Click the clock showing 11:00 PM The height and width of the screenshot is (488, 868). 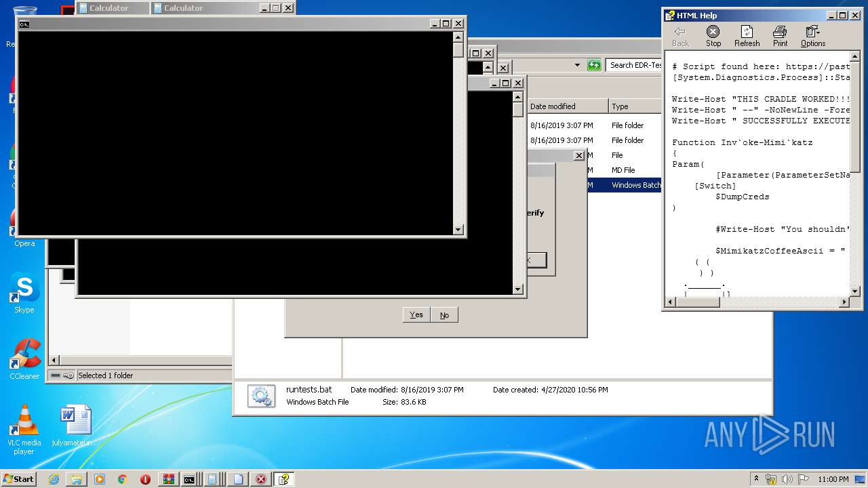point(833,479)
